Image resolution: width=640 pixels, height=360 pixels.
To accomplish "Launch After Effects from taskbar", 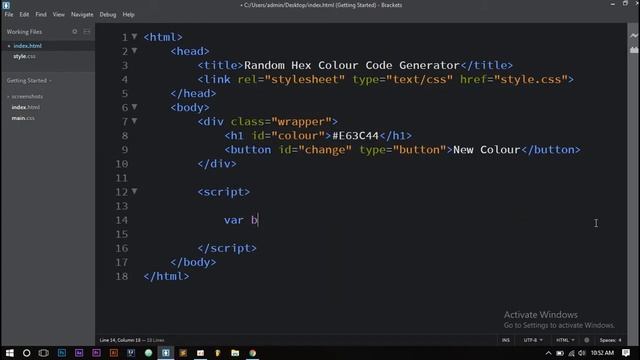I will click(x=79, y=353).
